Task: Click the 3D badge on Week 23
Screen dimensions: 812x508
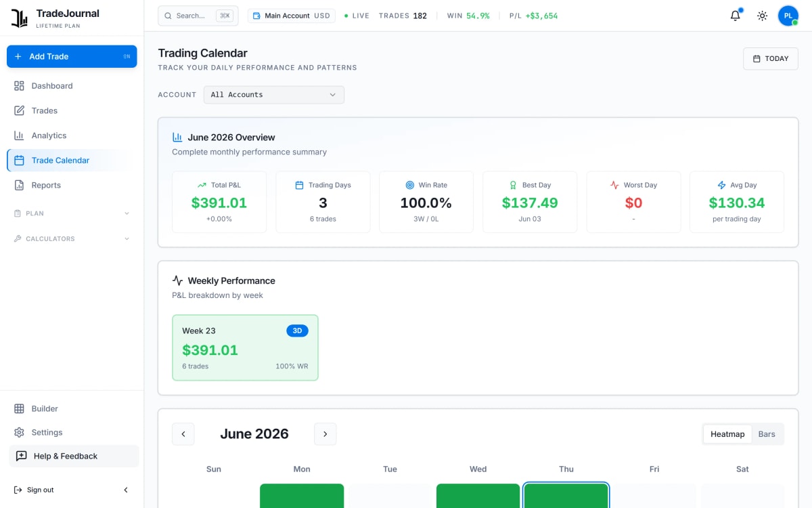Action: pyautogui.click(x=297, y=331)
